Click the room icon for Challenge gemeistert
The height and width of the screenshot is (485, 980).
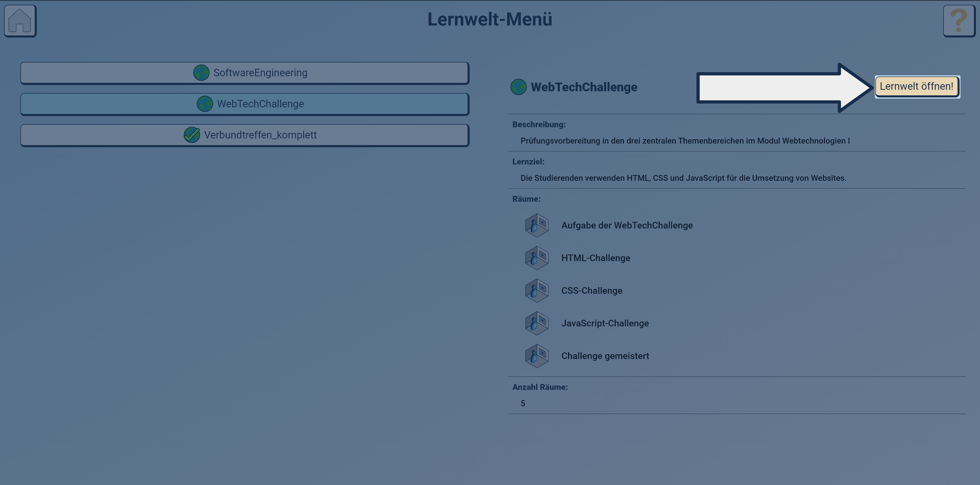tap(537, 356)
